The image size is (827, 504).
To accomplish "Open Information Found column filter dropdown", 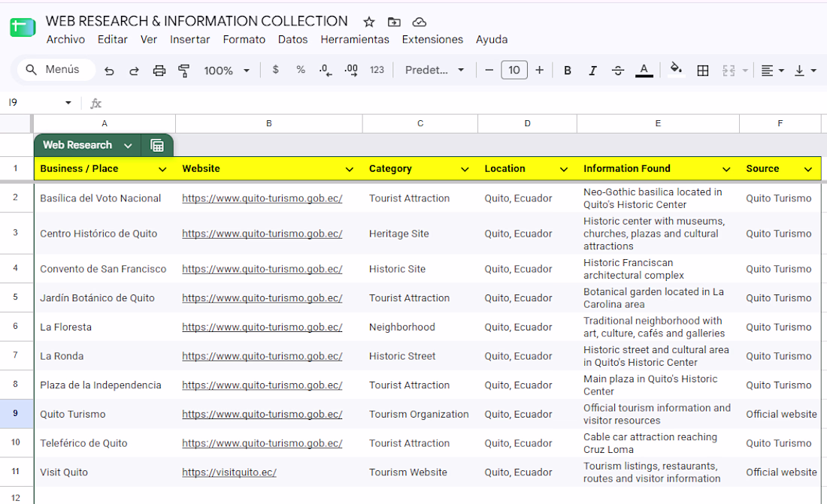I will click(726, 169).
